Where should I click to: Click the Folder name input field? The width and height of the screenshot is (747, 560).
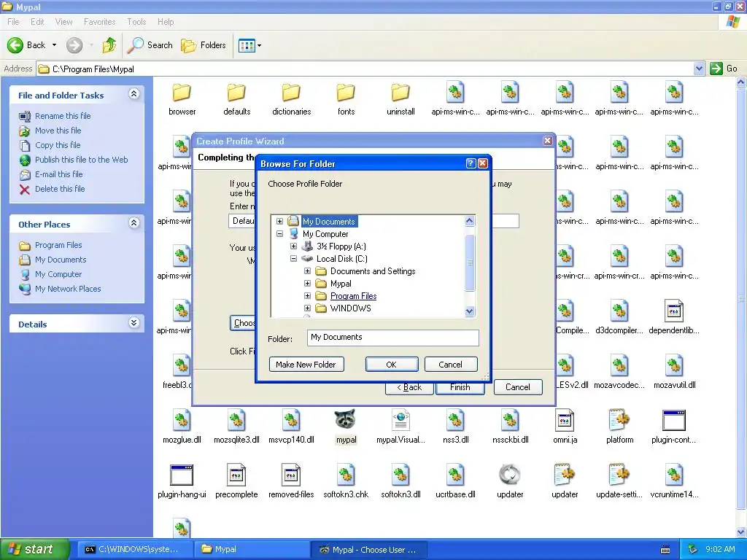pyautogui.click(x=393, y=338)
